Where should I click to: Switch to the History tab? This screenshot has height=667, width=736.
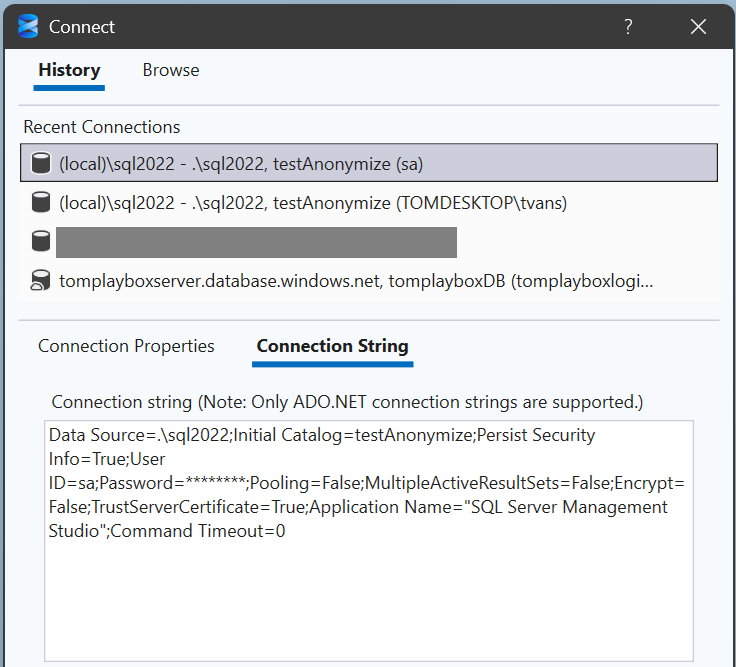tap(69, 70)
